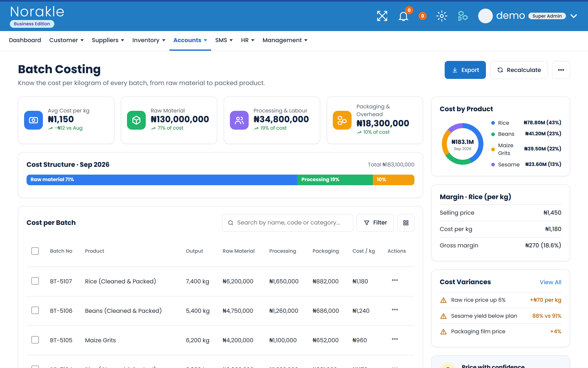Click the Raw material 71% bar segment
This screenshot has width=588, height=368.
[162, 180]
